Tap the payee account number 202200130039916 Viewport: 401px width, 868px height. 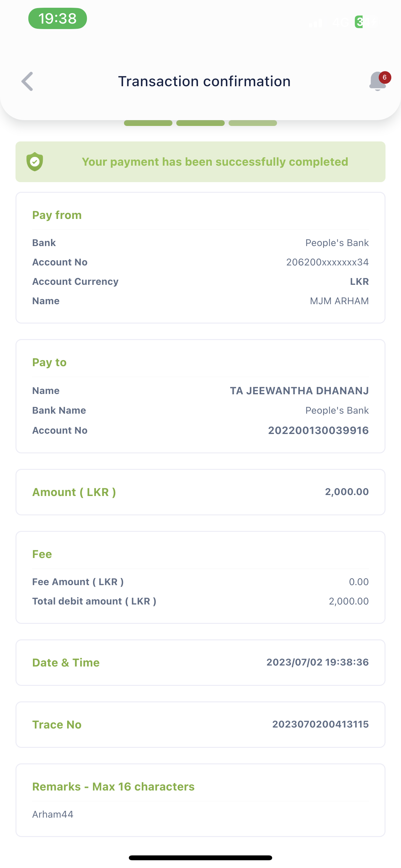coord(318,430)
